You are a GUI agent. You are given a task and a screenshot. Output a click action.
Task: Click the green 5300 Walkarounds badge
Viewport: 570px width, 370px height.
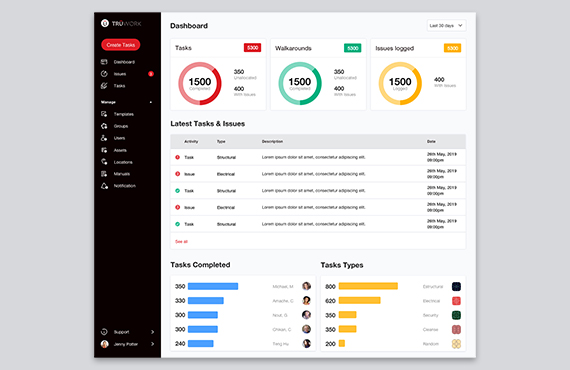(x=353, y=48)
